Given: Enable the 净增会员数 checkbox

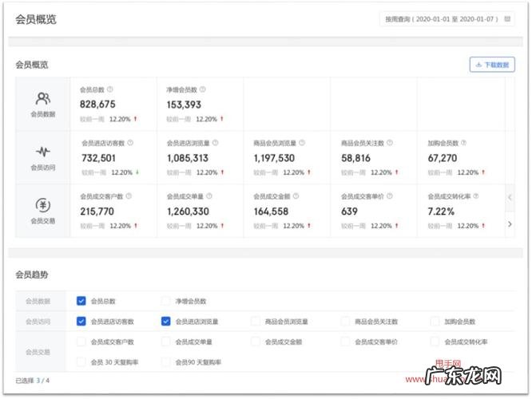Looking at the screenshot, I should (x=166, y=301).
